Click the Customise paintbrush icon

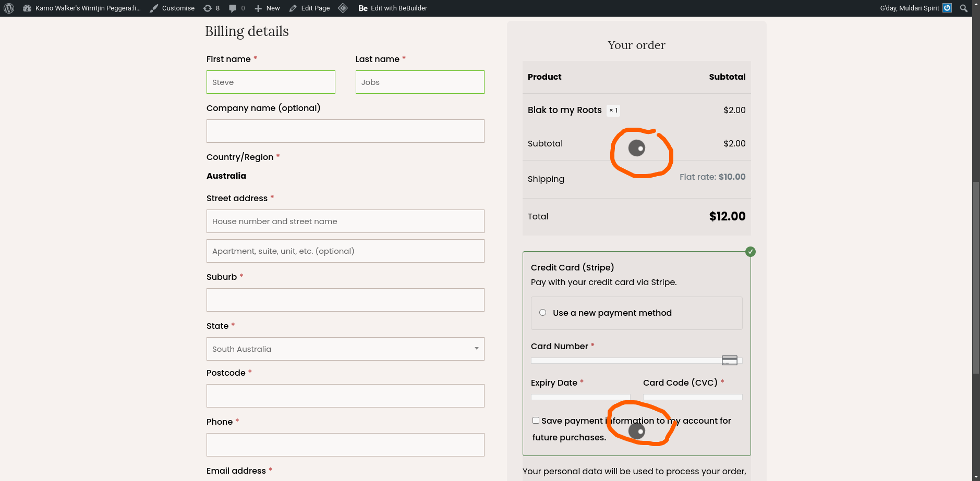tap(154, 8)
